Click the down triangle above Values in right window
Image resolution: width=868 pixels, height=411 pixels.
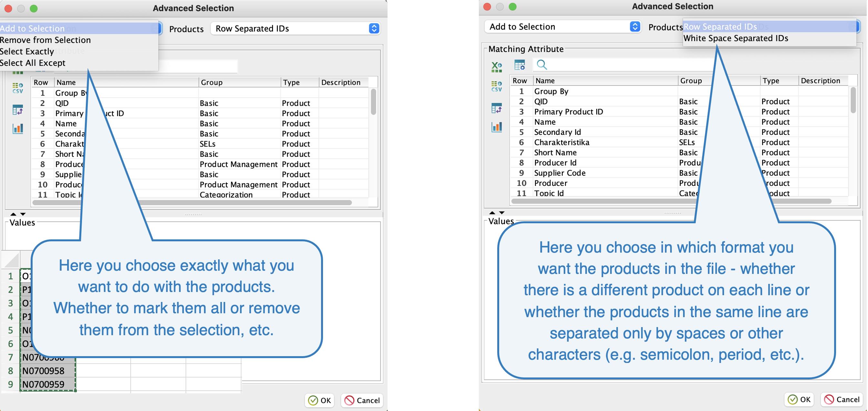point(502,213)
